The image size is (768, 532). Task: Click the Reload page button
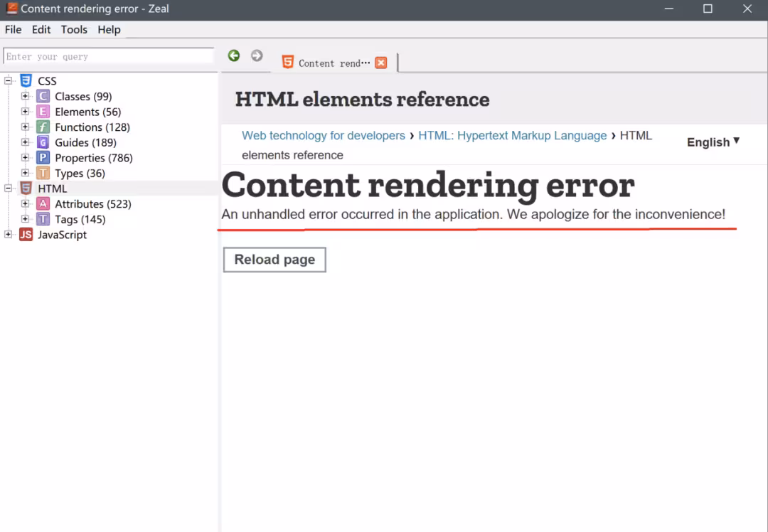click(274, 260)
